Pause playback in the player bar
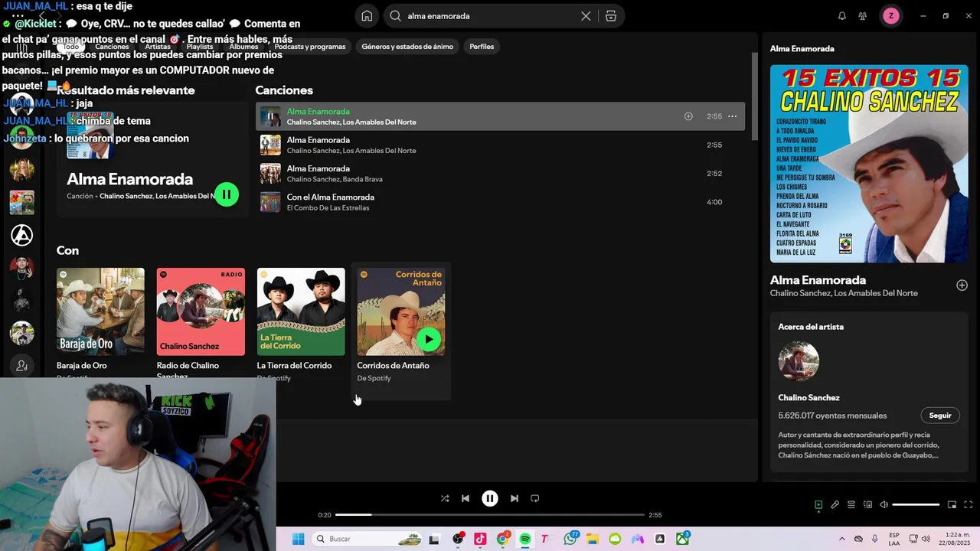Image resolution: width=980 pixels, height=551 pixels. (x=490, y=498)
